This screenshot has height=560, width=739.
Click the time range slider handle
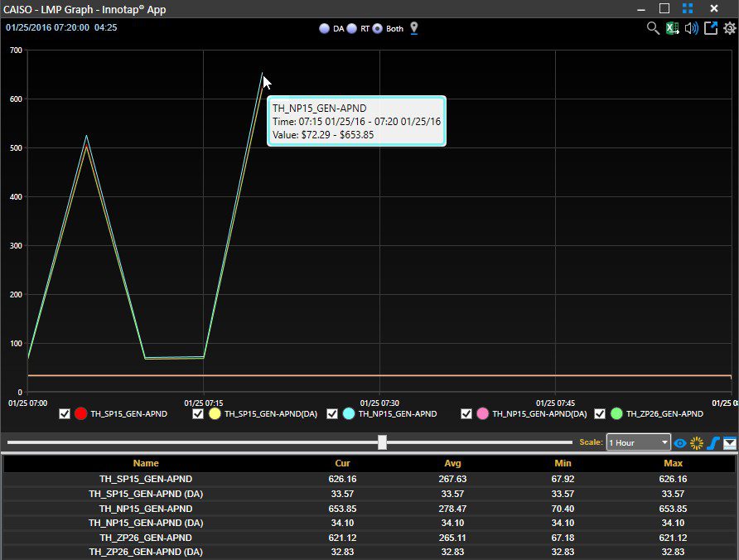point(382,442)
